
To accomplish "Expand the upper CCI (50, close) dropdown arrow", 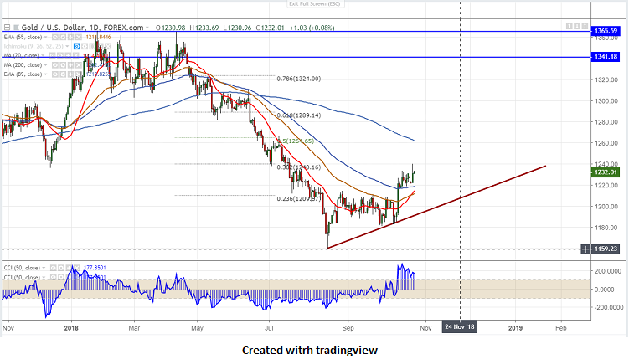I will [x=44, y=268].
